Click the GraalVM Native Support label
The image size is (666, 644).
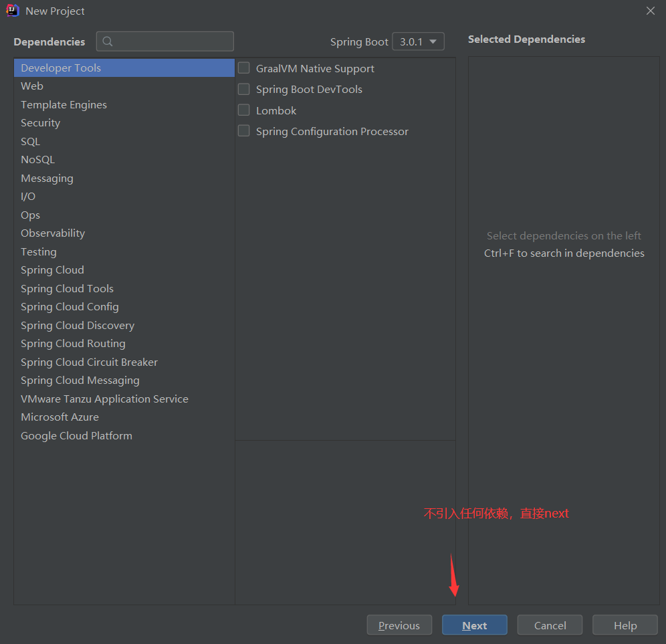pyautogui.click(x=315, y=68)
